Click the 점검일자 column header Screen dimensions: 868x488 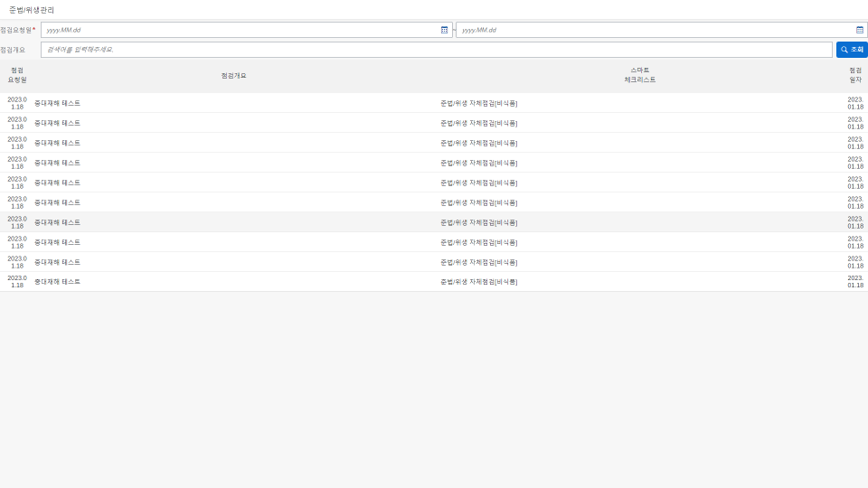pyautogui.click(x=854, y=75)
